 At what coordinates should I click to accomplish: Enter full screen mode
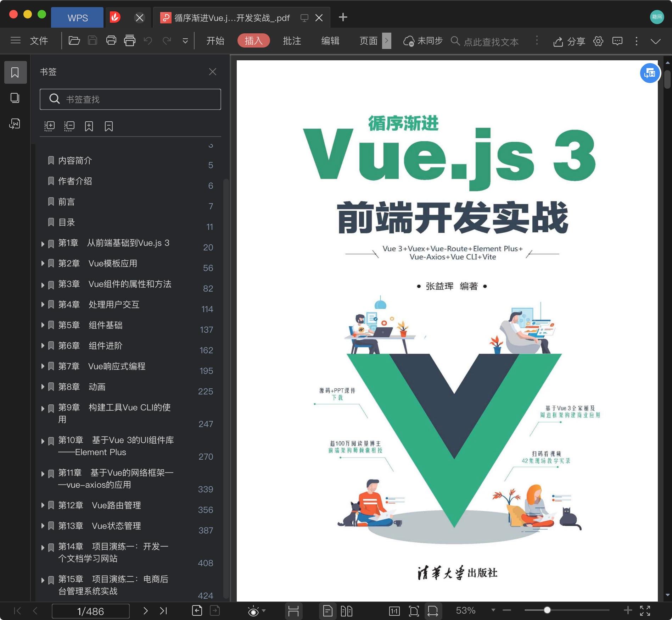pos(645,610)
